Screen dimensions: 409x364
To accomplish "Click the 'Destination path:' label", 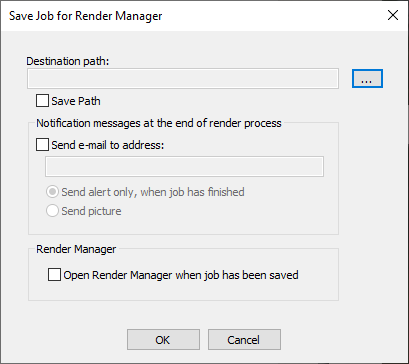I will pos(68,61).
